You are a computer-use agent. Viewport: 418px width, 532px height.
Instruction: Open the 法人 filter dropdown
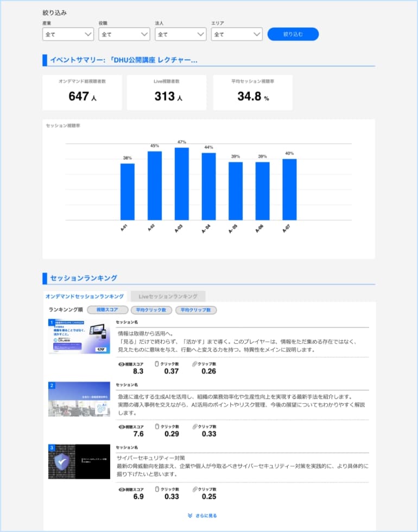(x=180, y=34)
